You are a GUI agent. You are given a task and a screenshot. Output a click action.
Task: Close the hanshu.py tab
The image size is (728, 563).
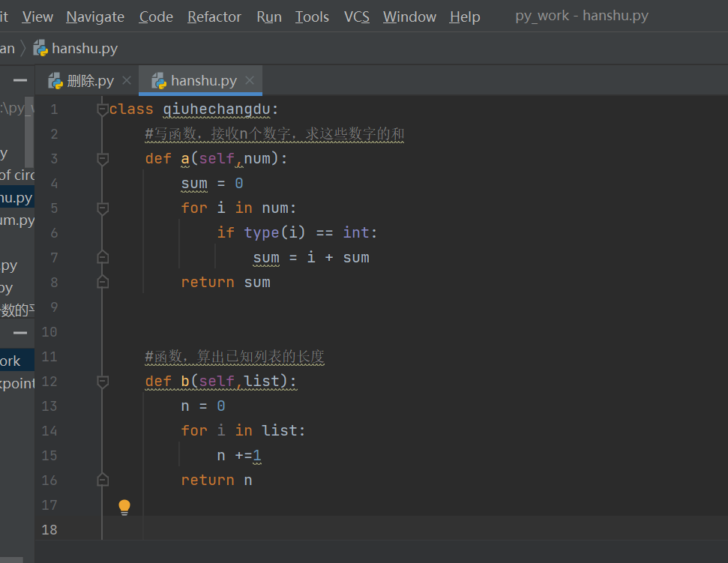250,81
